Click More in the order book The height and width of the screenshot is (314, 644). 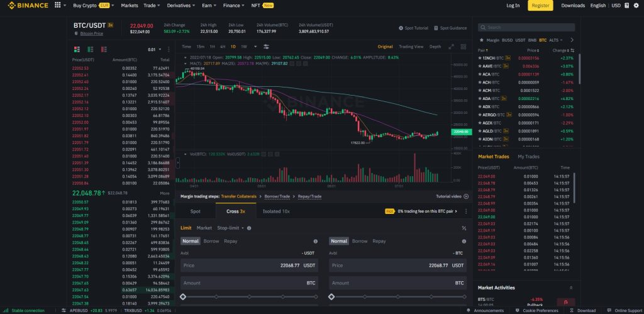tap(165, 193)
